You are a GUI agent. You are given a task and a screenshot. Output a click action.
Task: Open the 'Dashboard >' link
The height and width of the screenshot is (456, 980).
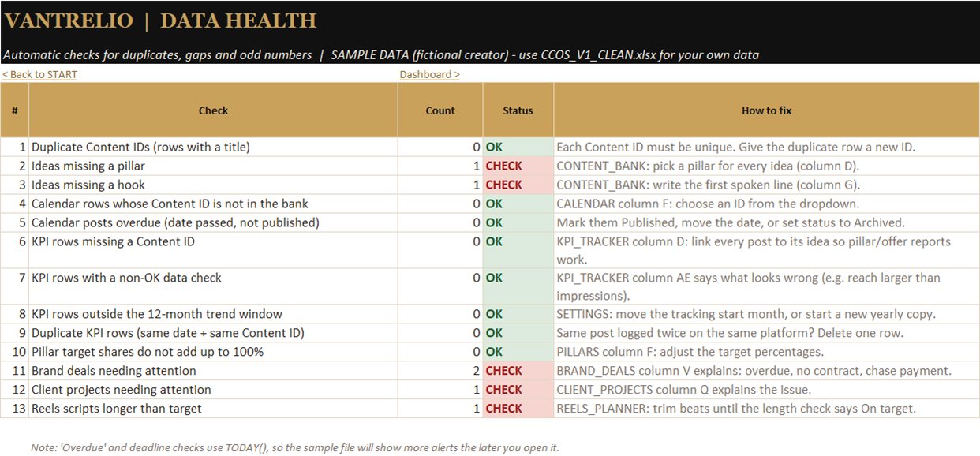coord(429,74)
